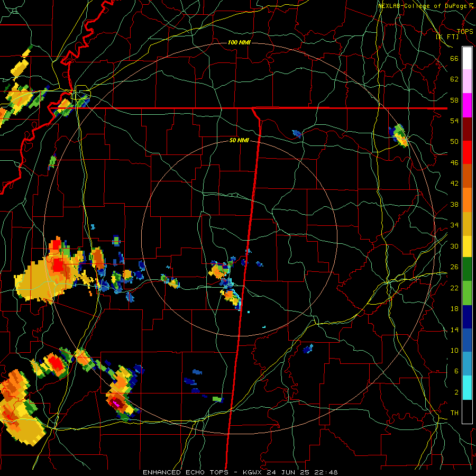Viewport: 476px width, 476px height.
Task: Click the 6 value on the scale
Action: click(x=456, y=371)
